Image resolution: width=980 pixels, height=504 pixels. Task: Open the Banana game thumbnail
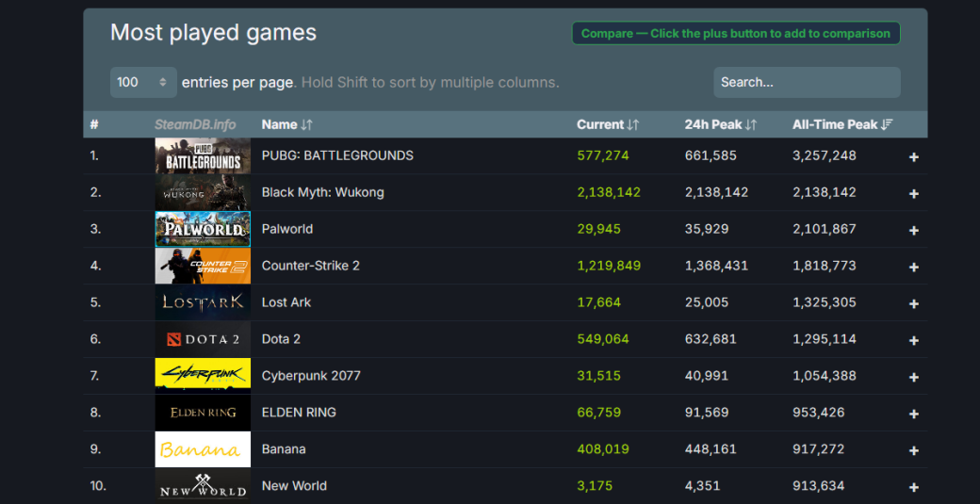coord(203,449)
